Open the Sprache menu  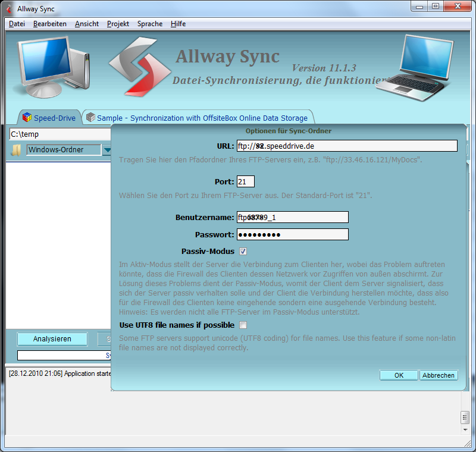149,24
